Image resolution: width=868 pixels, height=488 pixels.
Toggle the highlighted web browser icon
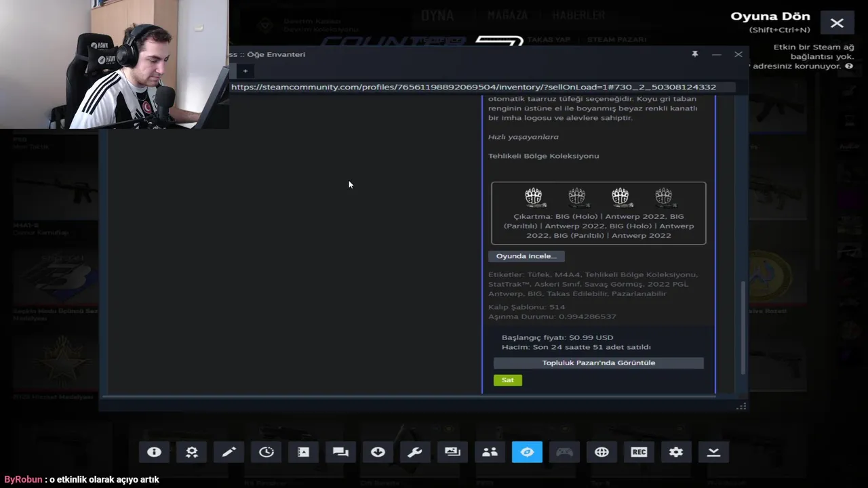coord(527,452)
